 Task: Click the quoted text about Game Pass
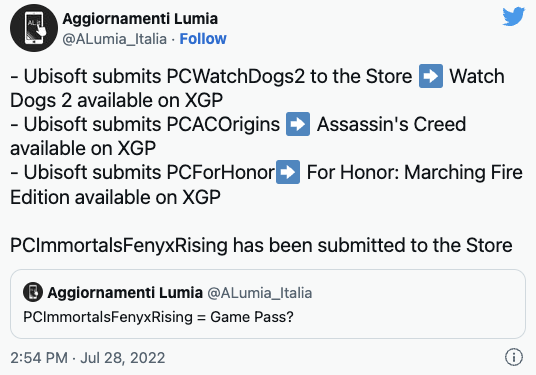pyautogui.click(x=158, y=317)
